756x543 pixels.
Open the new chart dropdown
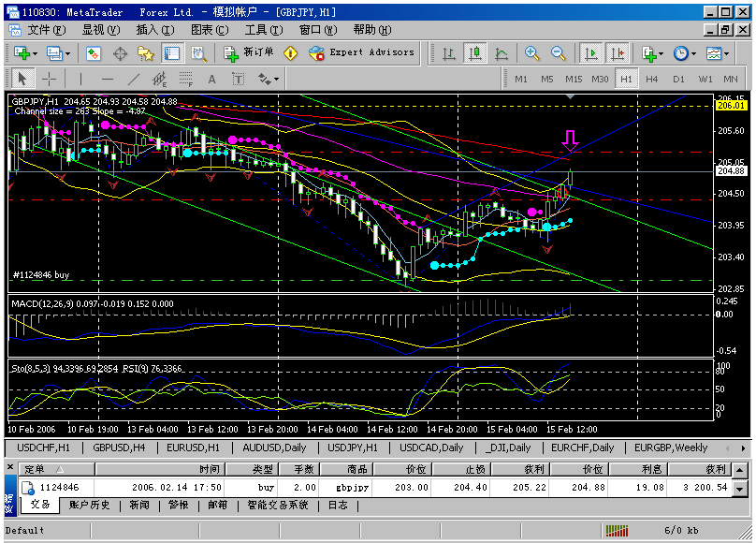(x=26, y=53)
